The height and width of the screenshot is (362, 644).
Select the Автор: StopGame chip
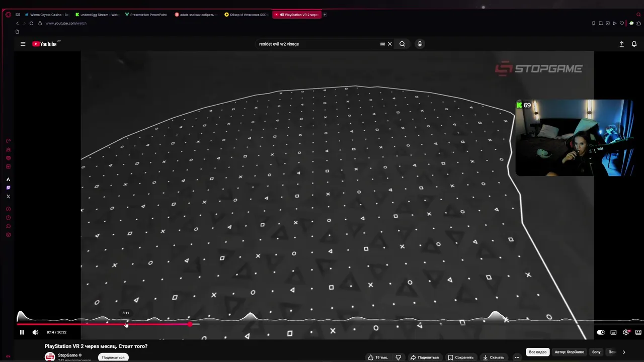pyautogui.click(x=569, y=352)
